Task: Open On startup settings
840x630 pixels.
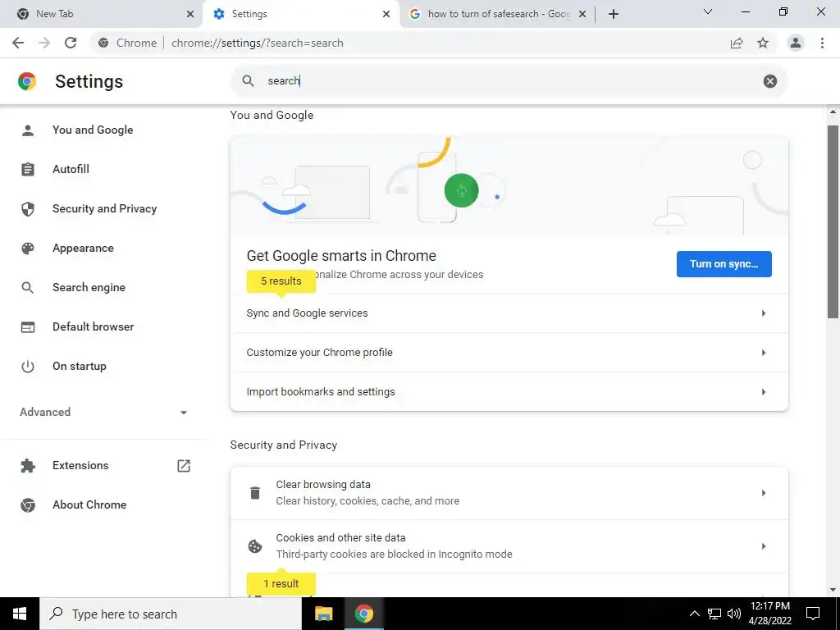Action: [80, 367]
